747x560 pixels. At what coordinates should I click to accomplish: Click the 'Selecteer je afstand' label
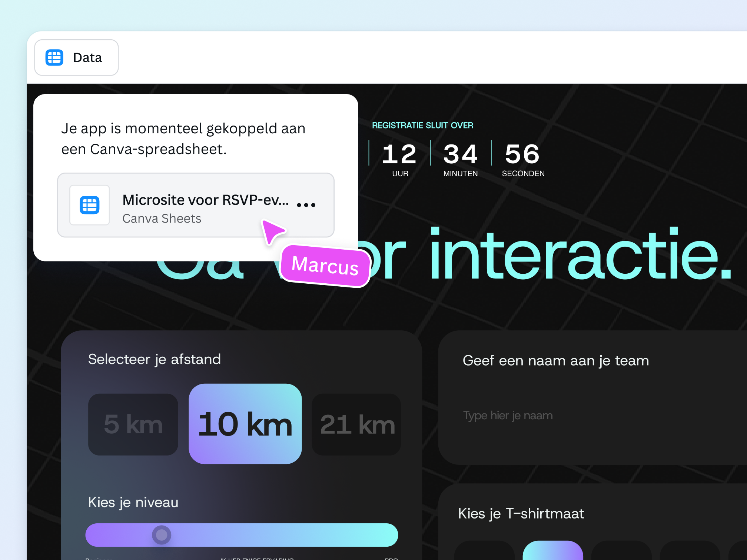click(155, 359)
